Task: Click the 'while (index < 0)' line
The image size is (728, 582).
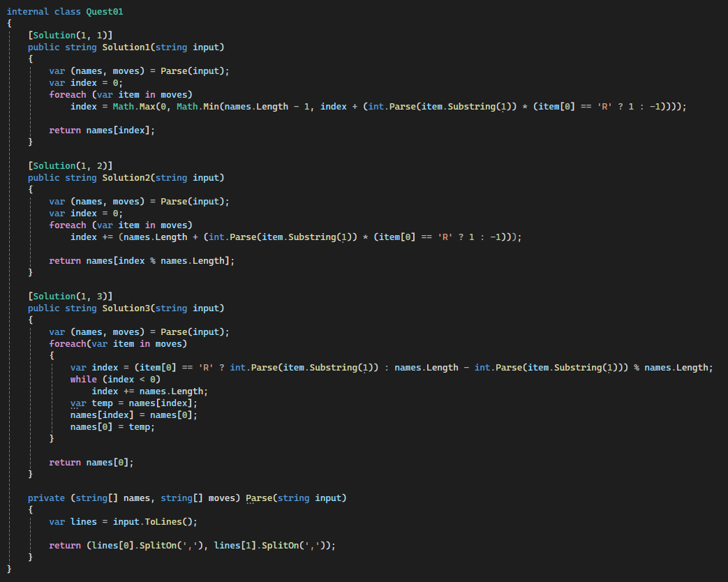Action: point(115,380)
